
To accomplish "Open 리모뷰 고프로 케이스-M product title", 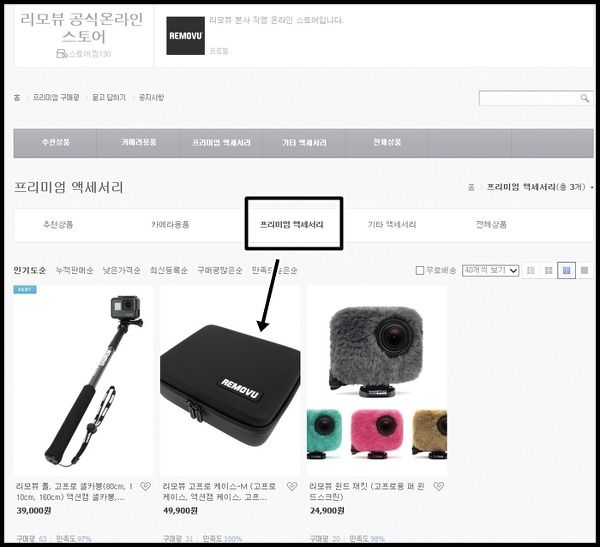I will point(219,492).
